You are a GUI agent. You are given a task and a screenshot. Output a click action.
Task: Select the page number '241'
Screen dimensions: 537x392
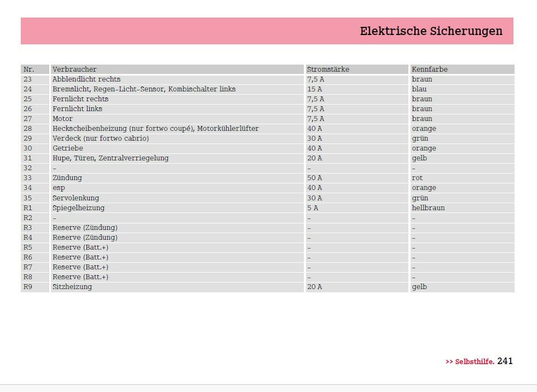coord(505,361)
